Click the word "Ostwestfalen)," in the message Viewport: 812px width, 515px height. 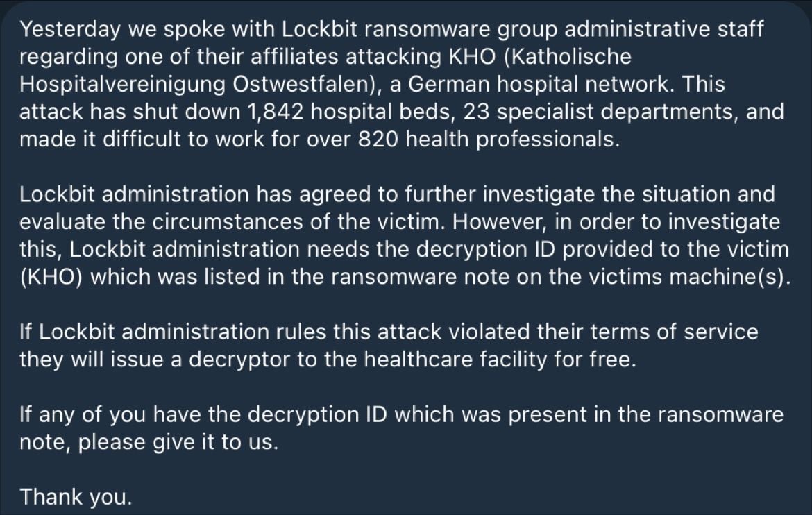tap(290, 85)
